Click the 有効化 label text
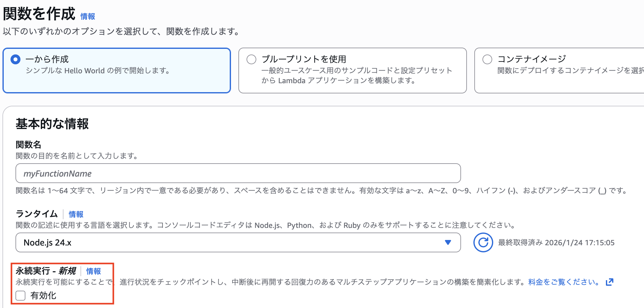This screenshot has height=308, width=644. (43, 296)
